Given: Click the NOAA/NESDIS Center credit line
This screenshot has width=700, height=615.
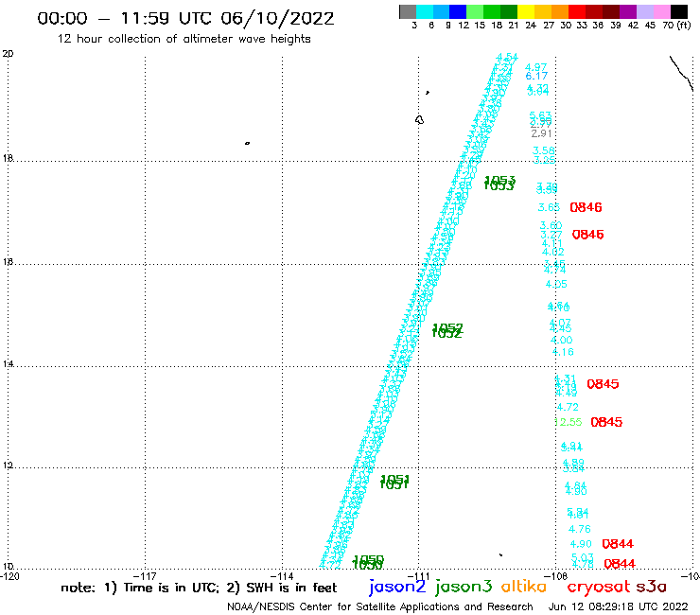Looking at the screenshot, I should tap(380, 606).
